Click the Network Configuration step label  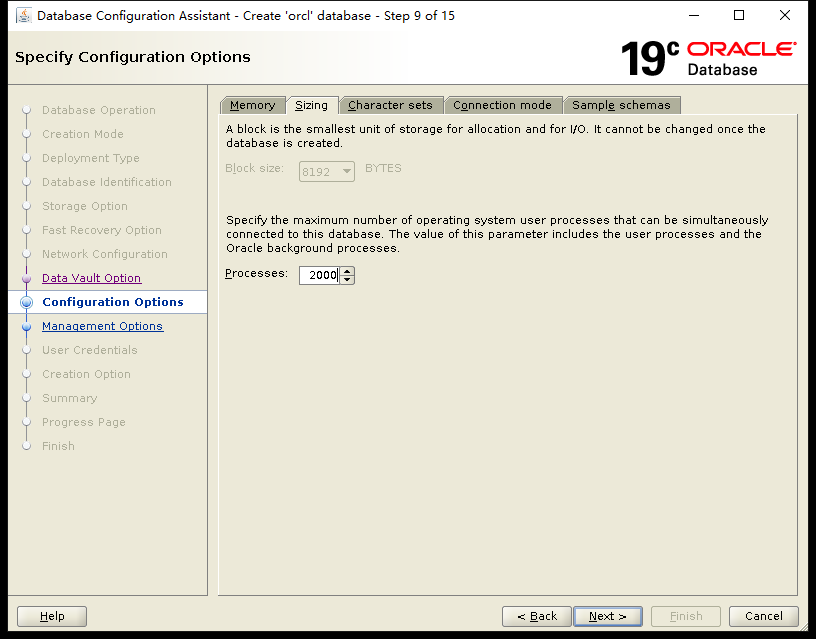[x=105, y=254]
